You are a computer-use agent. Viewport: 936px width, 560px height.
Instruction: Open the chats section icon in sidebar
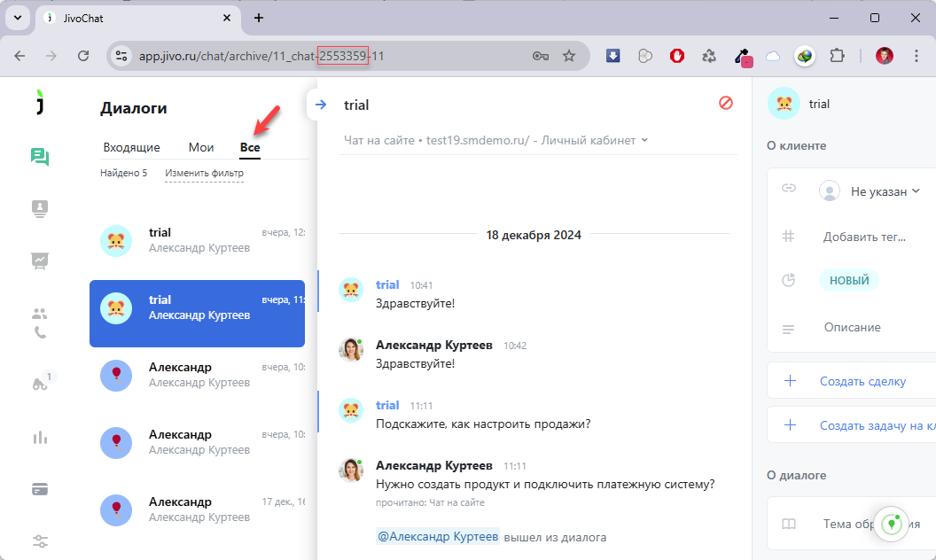pos(39,157)
